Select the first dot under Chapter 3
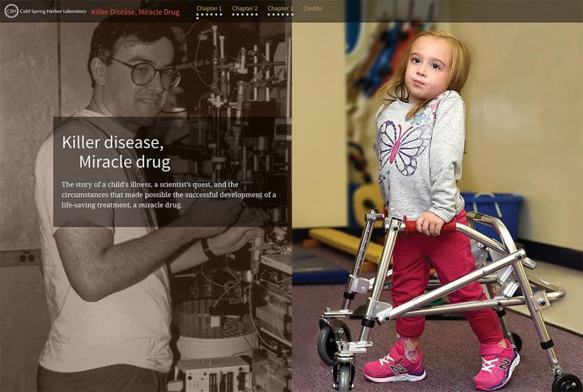The width and height of the screenshot is (583, 392). (x=269, y=15)
